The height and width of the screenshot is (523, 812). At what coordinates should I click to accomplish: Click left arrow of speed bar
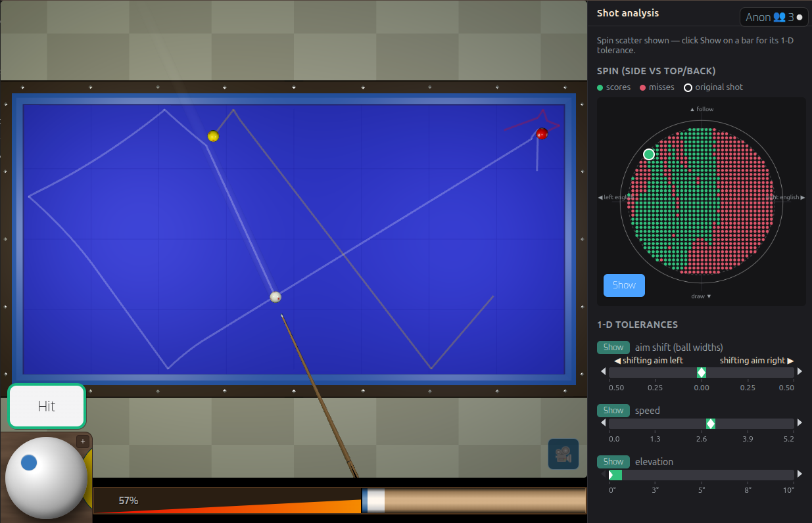[x=604, y=423]
